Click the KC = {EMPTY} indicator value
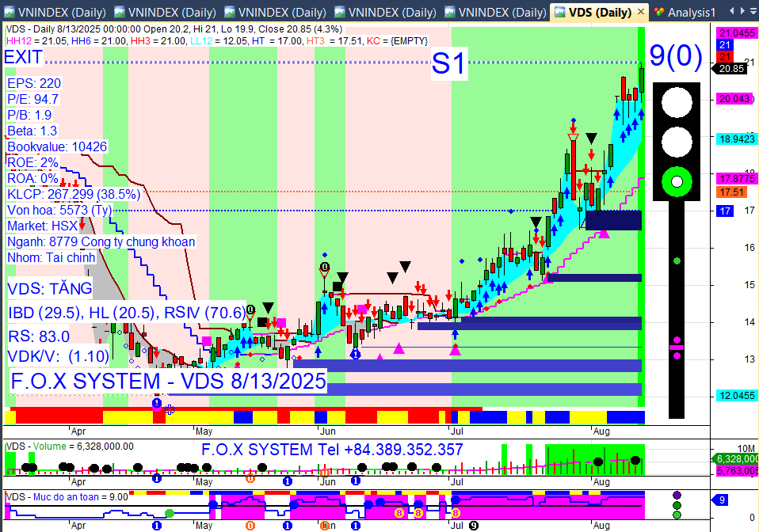The height and width of the screenshot is (532, 759). point(398,41)
